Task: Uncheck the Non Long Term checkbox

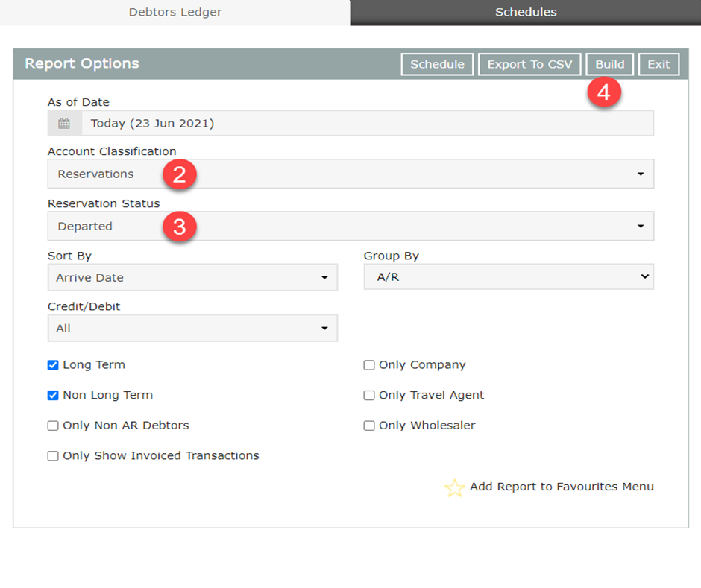Action: 53,396
